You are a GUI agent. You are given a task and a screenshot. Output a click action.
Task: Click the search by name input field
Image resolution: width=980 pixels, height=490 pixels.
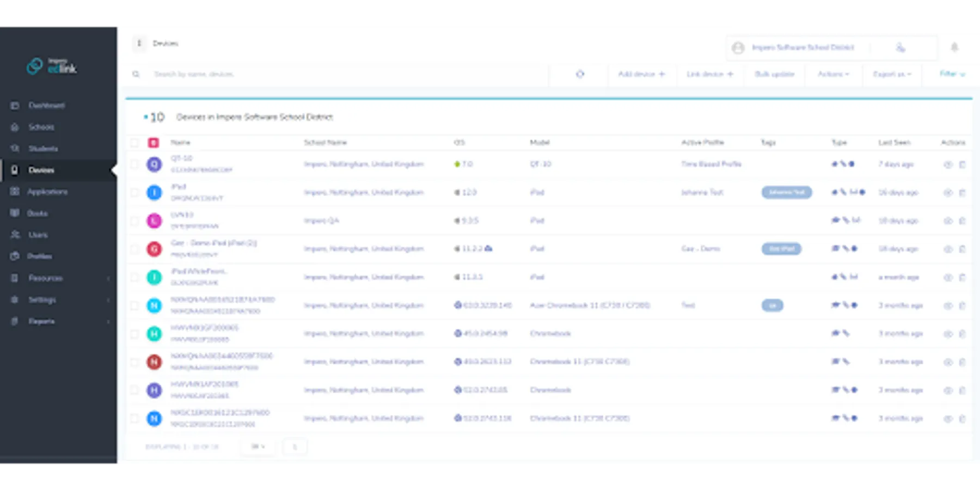(x=348, y=74)
